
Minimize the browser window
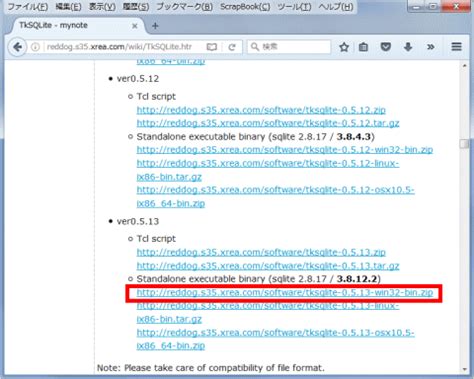(x=416, y=6)
